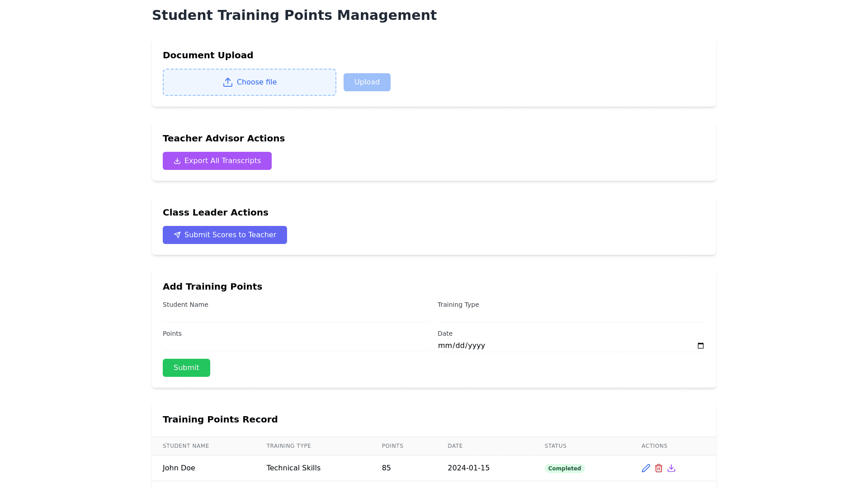Click the upload arrow icon in file chooser
868x488 pixels.
click(x=227, y=82)
